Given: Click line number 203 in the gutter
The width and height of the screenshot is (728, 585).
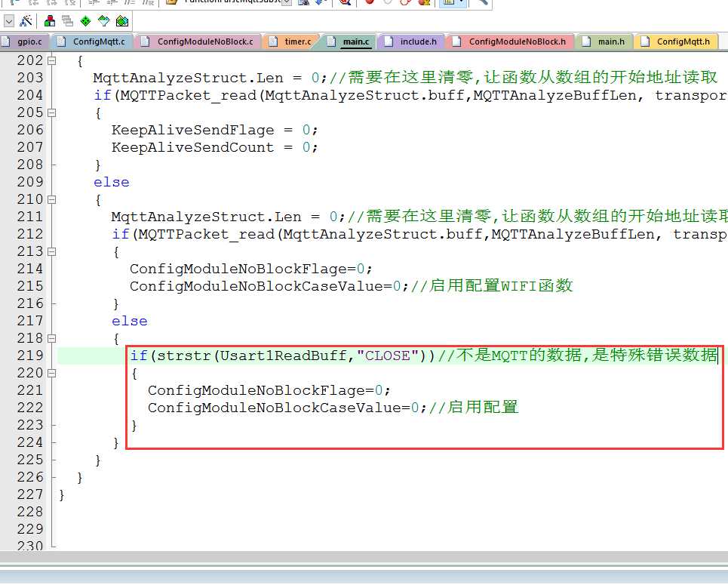Looking at the screenshot, I should pyautogui.click(x=29, y=78).
